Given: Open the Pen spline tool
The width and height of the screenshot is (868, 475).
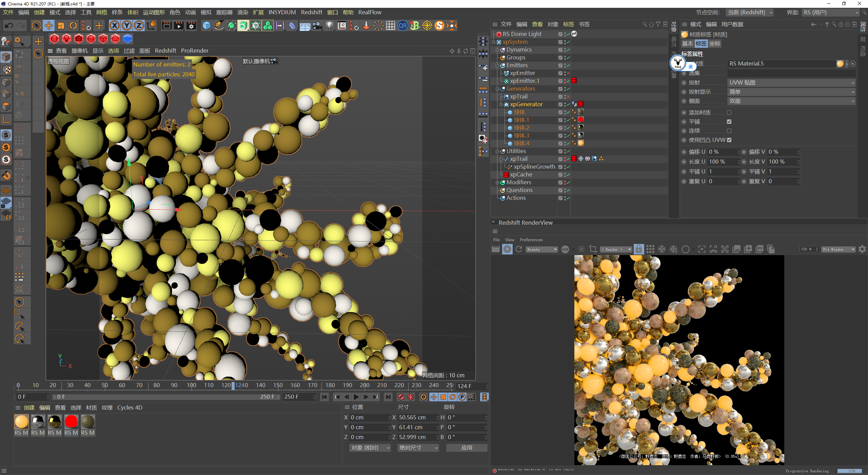Looking at the screenshot, I should tap(219, 25).
